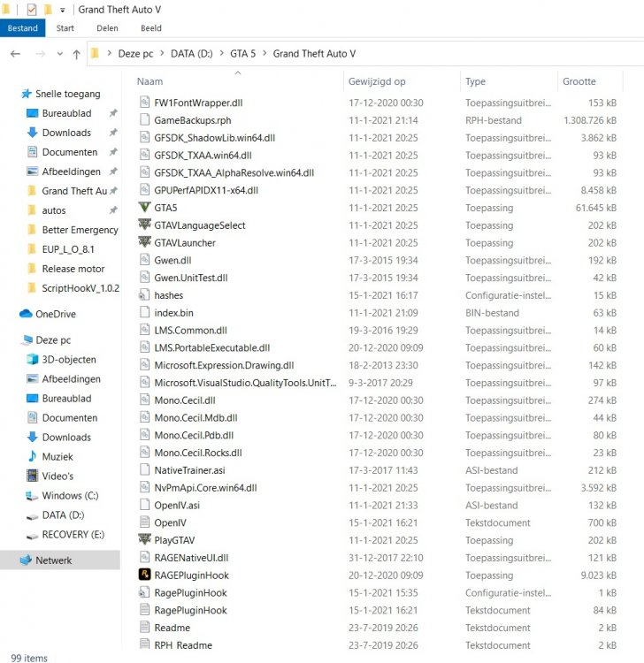Screen dimensions: 644x663
Task: Select the Gwen.dll file
Action: 172,260
